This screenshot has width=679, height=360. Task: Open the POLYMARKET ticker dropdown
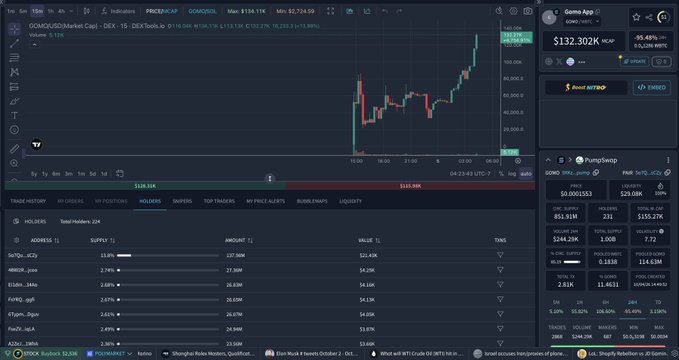click(x=109, y=354)
